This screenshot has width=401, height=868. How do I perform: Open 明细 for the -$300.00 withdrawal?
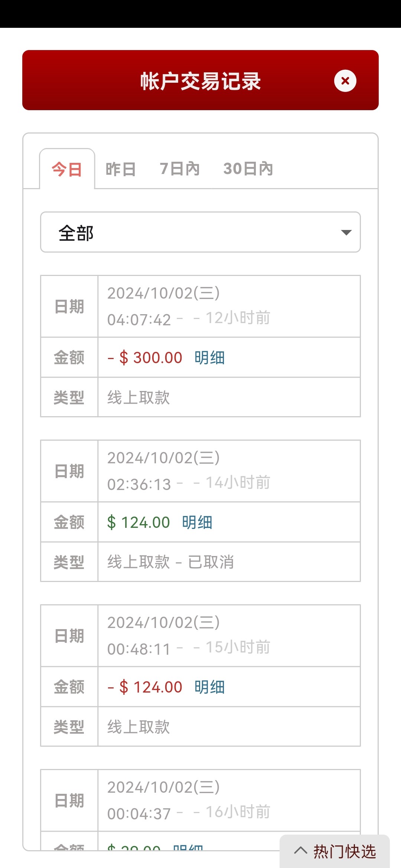[x=209, y=358]
